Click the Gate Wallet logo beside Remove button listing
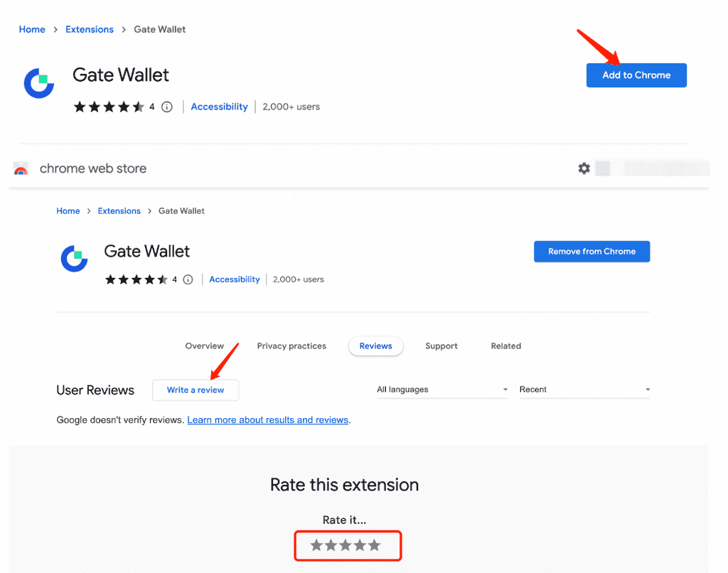728x573 pixels. 74,258
